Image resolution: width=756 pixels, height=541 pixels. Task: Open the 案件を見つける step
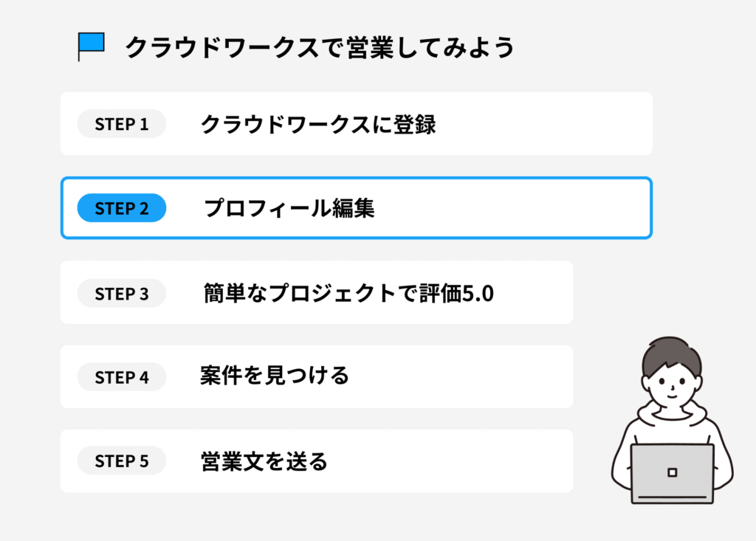pyautogui.click(x=274, y=376)
